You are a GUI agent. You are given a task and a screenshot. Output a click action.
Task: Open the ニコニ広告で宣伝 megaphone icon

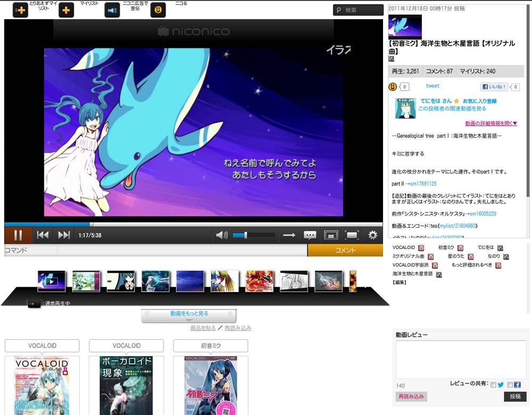tap(112, 10)
